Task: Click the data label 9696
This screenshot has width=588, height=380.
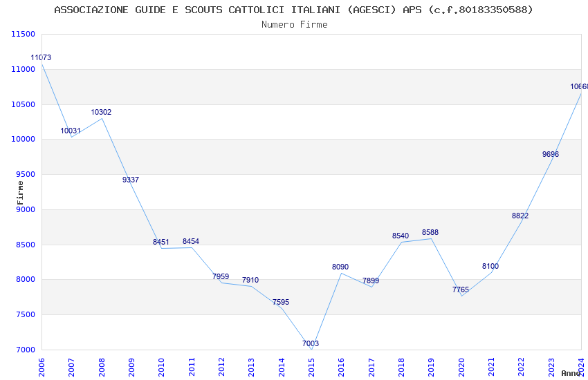Action: (551, 154)
